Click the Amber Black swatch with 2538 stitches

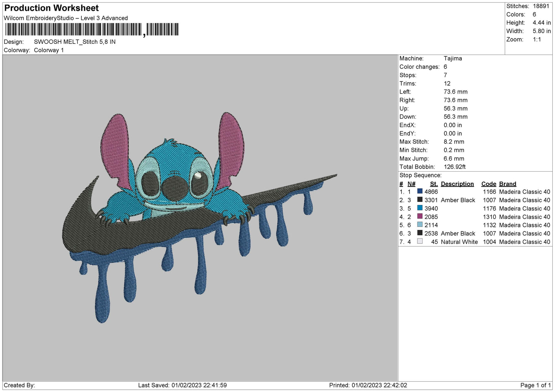pos(420,233)
